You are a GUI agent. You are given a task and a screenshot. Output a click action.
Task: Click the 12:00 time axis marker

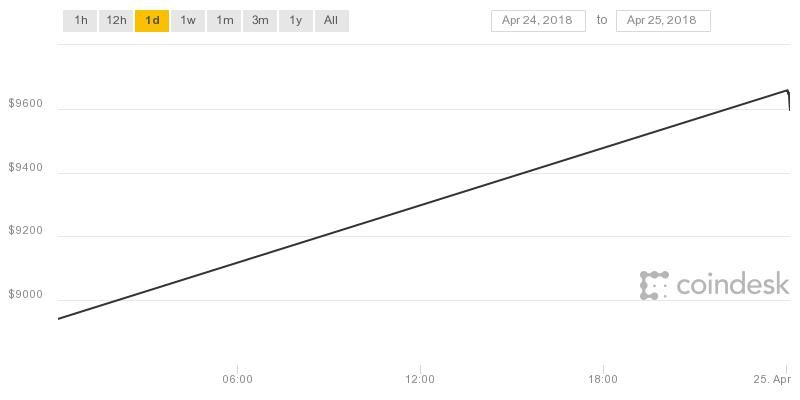pos(420,379)
